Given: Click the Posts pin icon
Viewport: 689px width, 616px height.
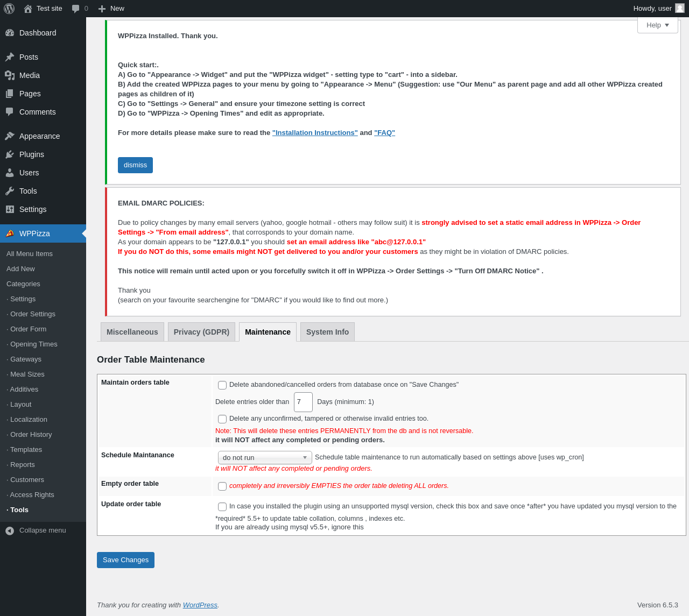Looking at the screenshot, I should [10, 57].
